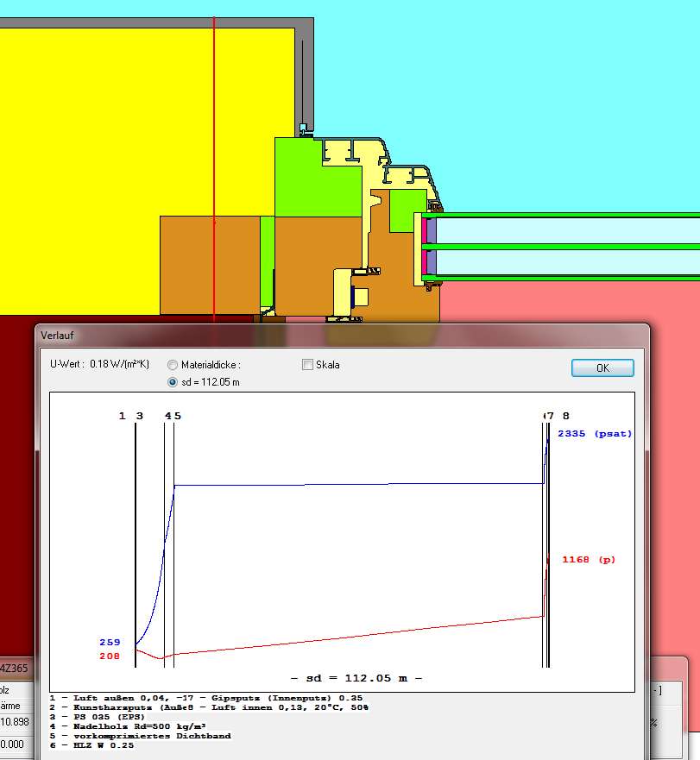Click layer marker 8 at chart top
Image resolution: width=700 pixels, height=760 pixels.
565,416
